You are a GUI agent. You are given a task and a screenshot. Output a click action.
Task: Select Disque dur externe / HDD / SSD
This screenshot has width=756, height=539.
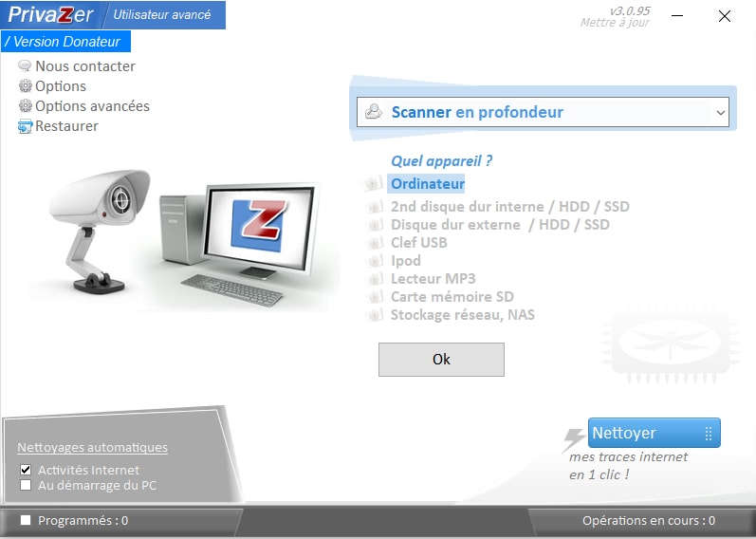pyautogui.click(x=500, y=224)
